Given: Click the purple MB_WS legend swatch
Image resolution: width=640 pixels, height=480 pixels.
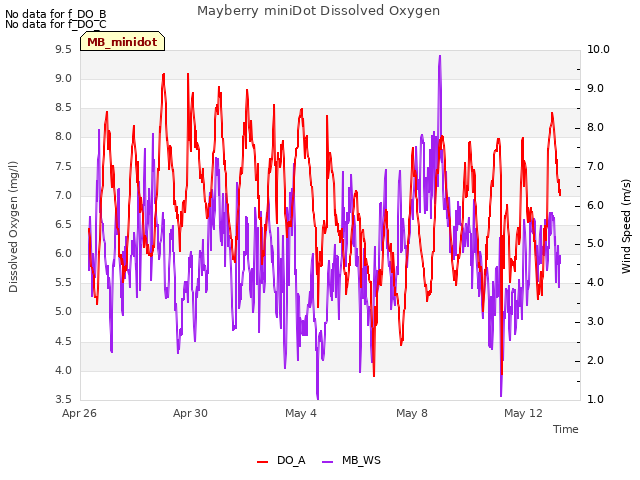Looking at the screenshot, I should click(x=327, y=462).
